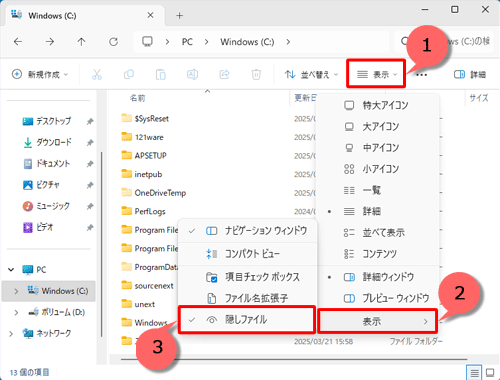The width and height of the screenshot is (500, 380).
Task: Select 詳細 view in the view menu
Action: 377,211
